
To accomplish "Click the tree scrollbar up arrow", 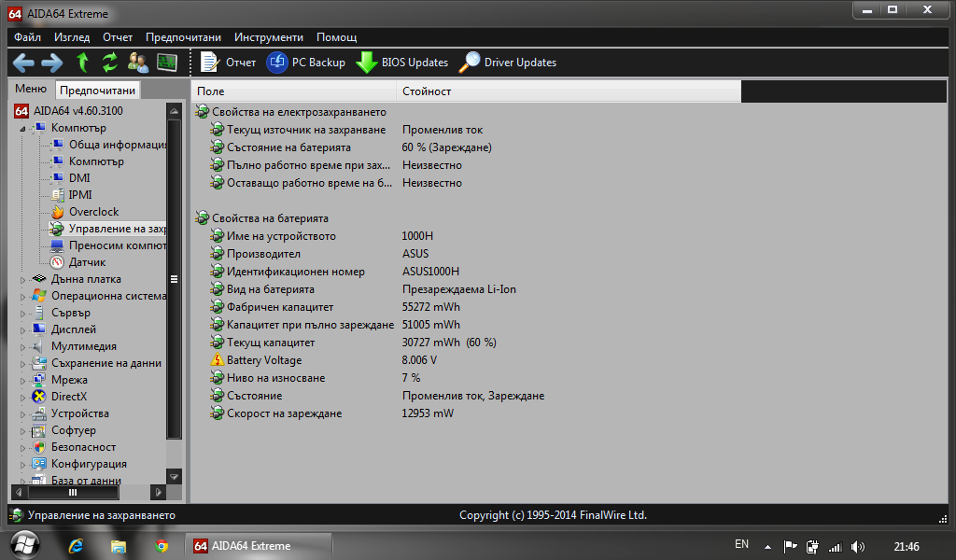I will point(174,111).
